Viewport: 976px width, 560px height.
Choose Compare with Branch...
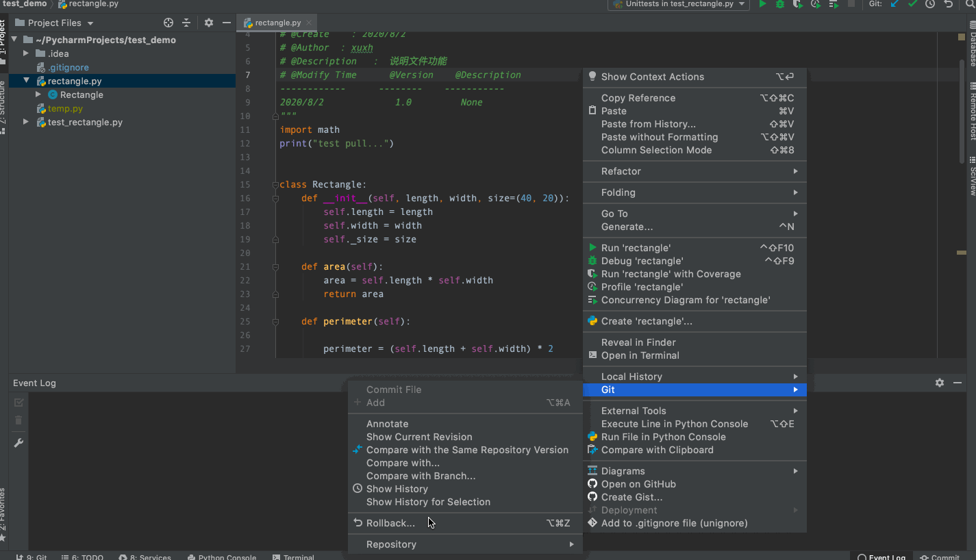465,476
